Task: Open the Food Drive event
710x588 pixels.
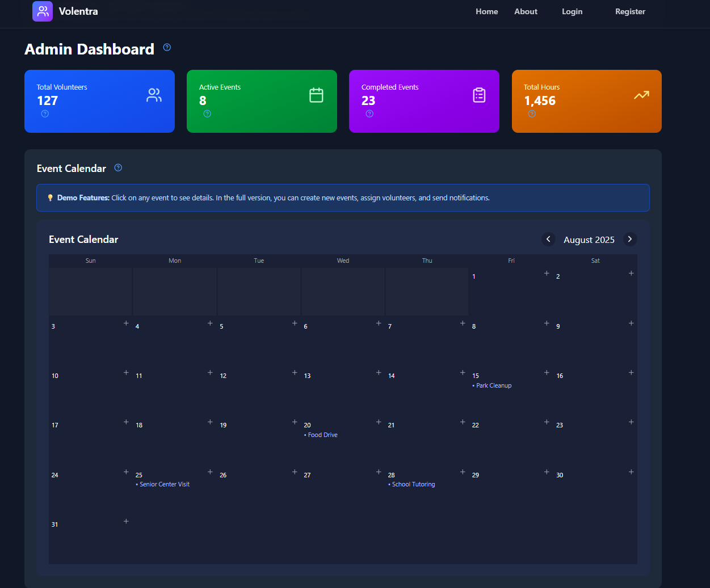Action: click(321, 435)
